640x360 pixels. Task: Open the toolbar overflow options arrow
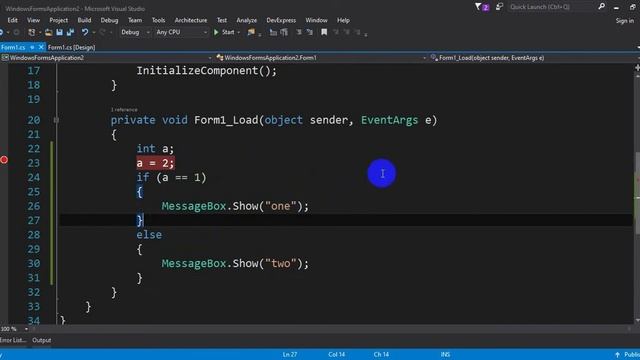(366, 34)
